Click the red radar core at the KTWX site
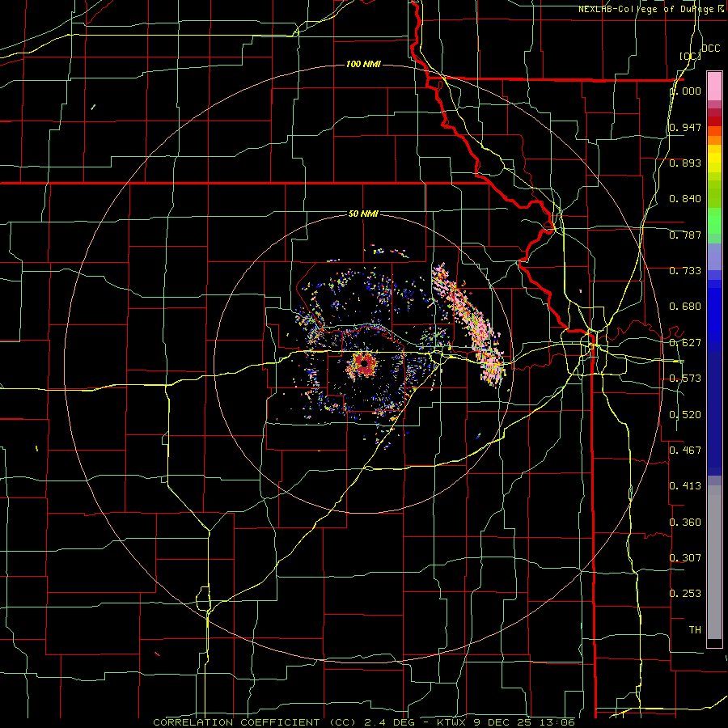This screenshot has height=728, width=728. (x=364, y=363)
